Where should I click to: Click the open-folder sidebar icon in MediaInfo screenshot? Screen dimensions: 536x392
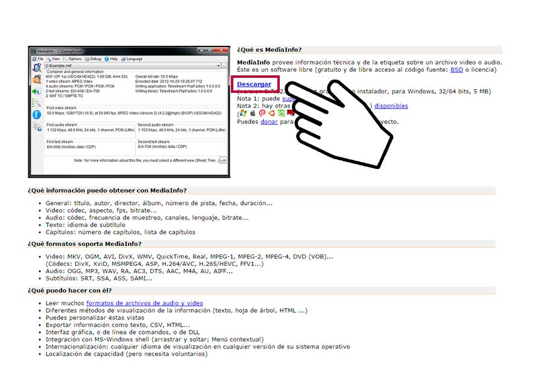coord(37,80)
